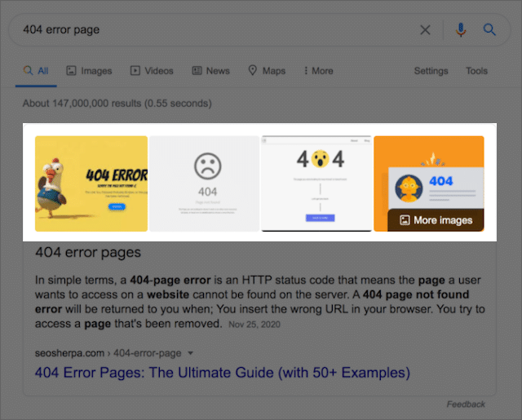
Task: Open the sad face 404 thumbnail
Action: (x=204, y=183)
